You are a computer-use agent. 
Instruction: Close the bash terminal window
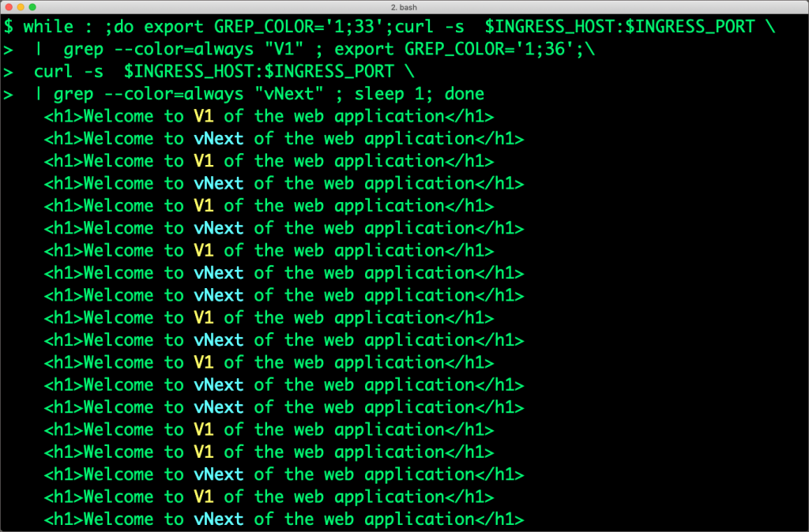point(9,7)
